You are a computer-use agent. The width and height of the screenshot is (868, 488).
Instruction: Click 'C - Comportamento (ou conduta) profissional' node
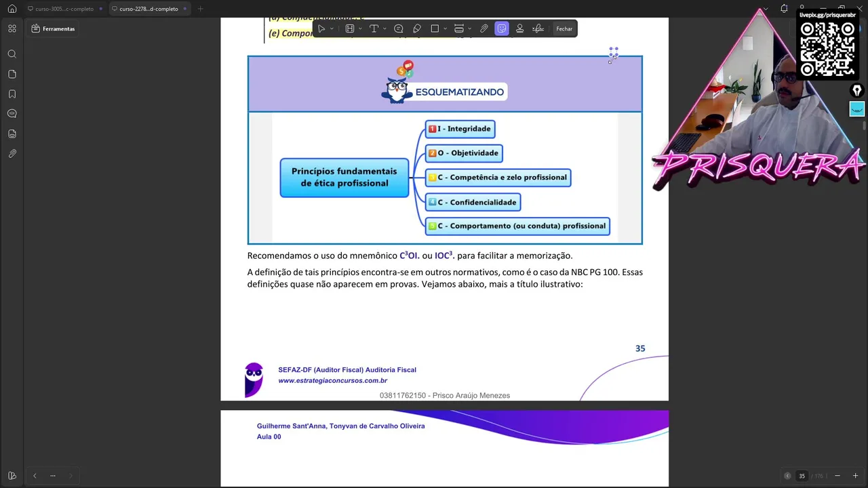tap(517, 226)
